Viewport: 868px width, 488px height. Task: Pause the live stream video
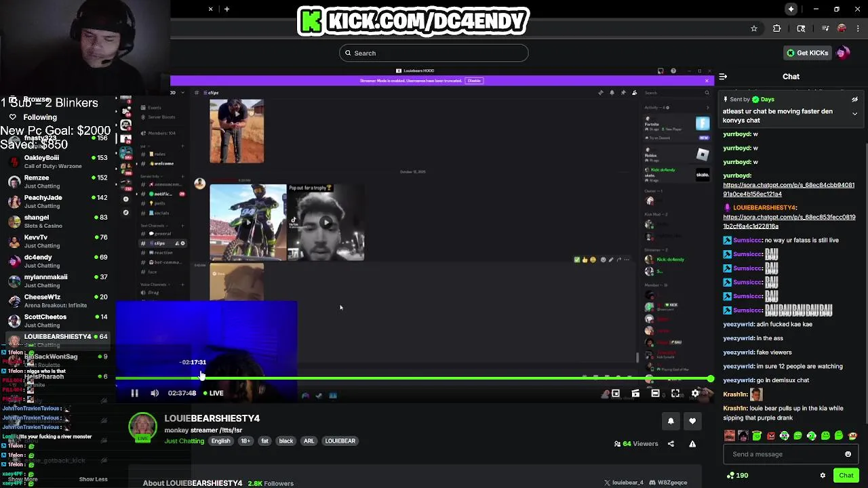[x=134, y=393]
